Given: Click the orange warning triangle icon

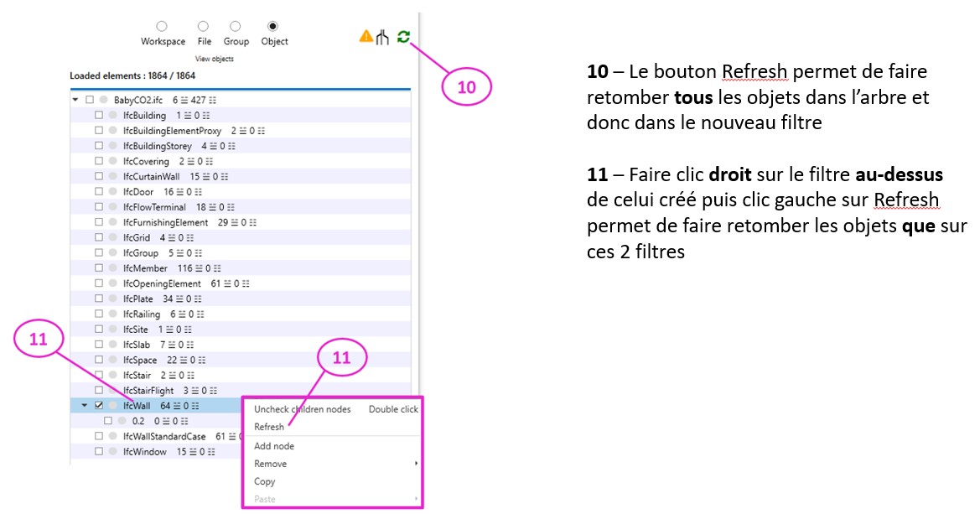Looking at the screenshot, I should coord(366,36).
